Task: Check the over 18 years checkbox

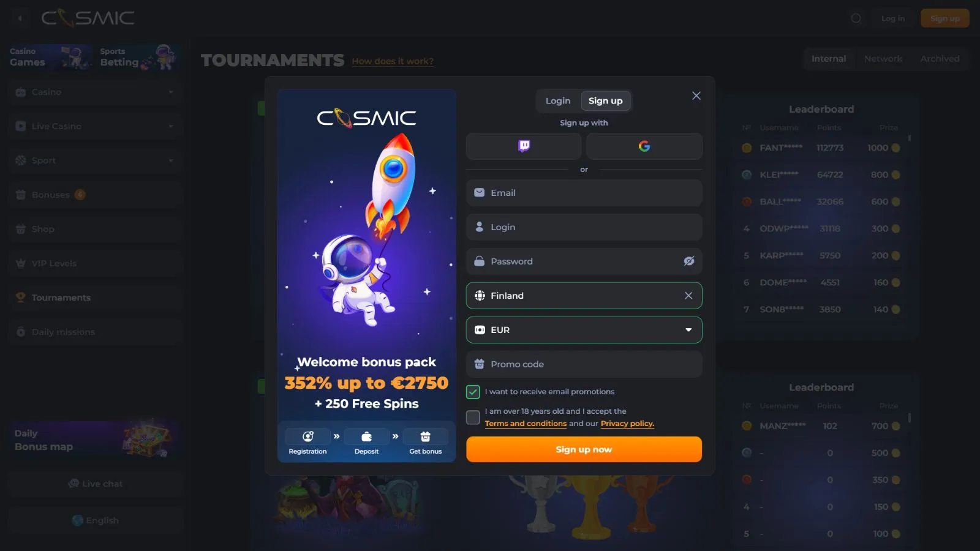Action: click(x=473, y=418)
